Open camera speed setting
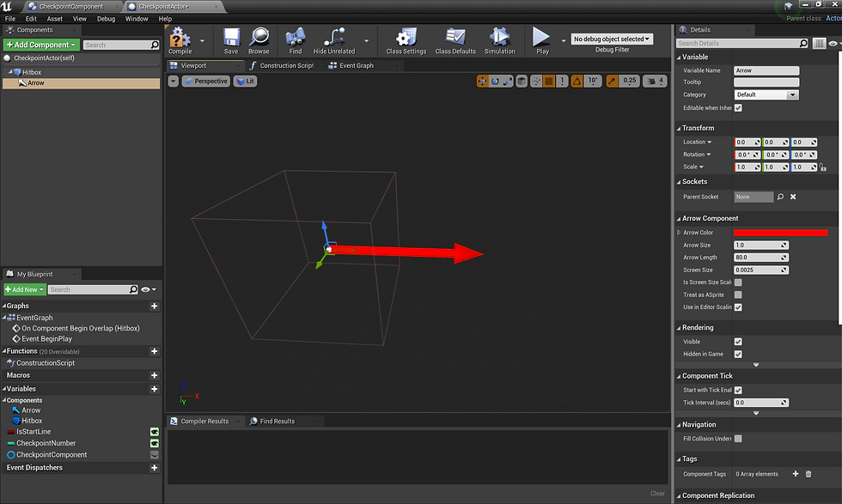The image size is (842, 504). pos(655,81)
